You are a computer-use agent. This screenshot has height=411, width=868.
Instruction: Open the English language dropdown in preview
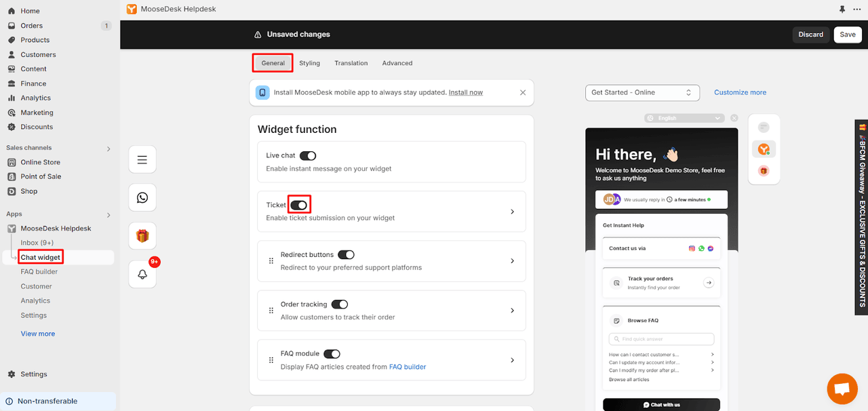(684, 117)
